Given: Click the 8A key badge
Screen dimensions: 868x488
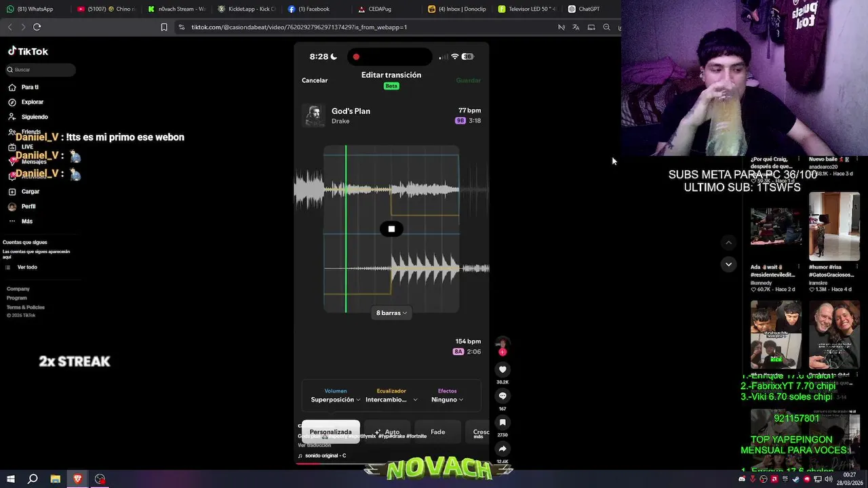Looking at the screenshot, I should pos(458,352).
